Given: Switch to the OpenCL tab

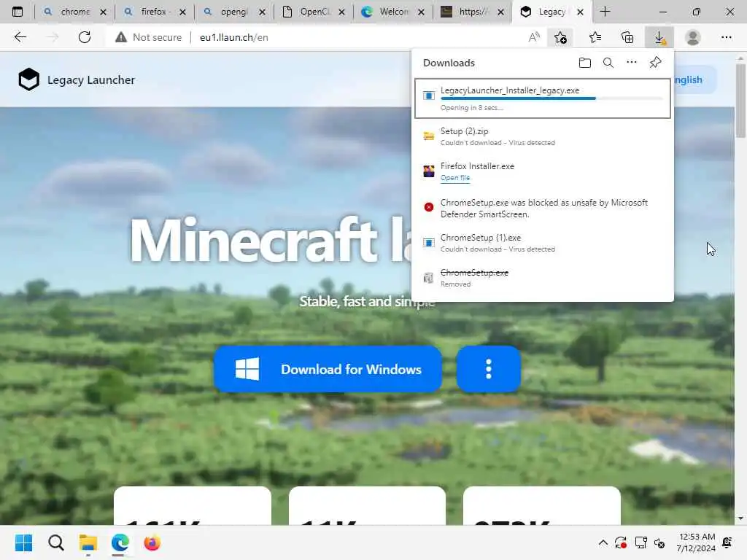Looking at the screenshot, I should pos(312,12).
